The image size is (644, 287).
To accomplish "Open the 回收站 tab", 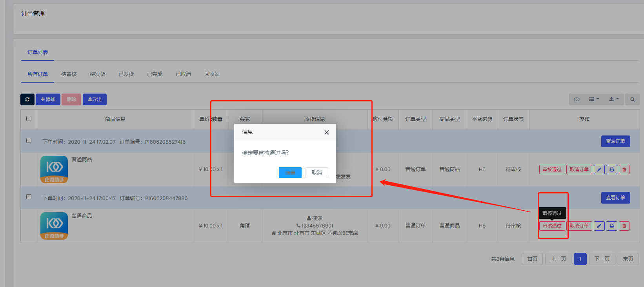I will coord(212,74).
